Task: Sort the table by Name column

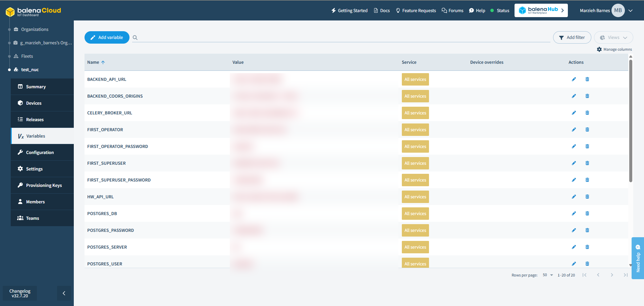Action: 96,62
